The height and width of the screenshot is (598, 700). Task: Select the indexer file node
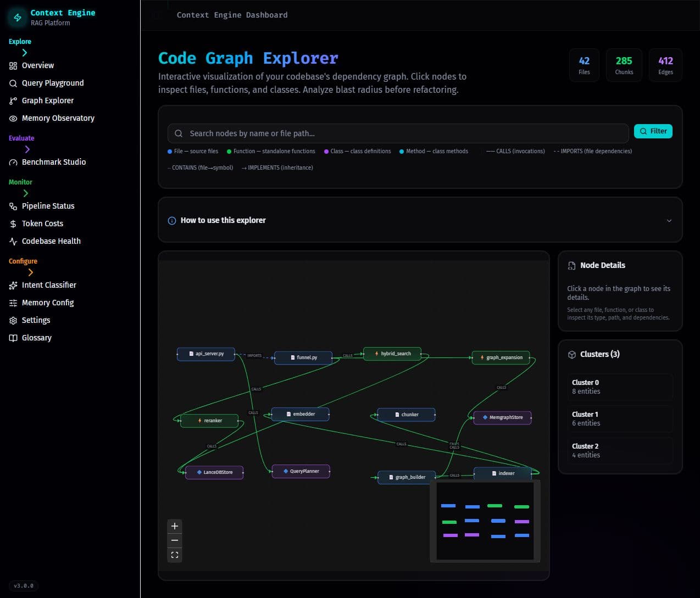tap(503, 473)
